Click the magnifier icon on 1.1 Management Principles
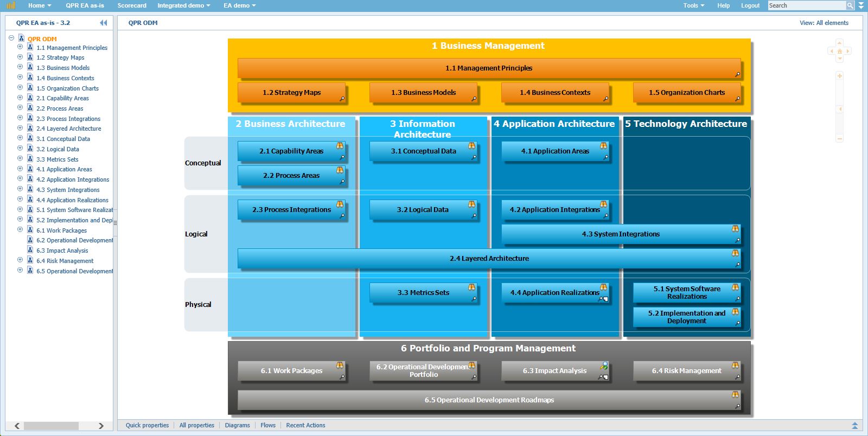 pos(737,74)
